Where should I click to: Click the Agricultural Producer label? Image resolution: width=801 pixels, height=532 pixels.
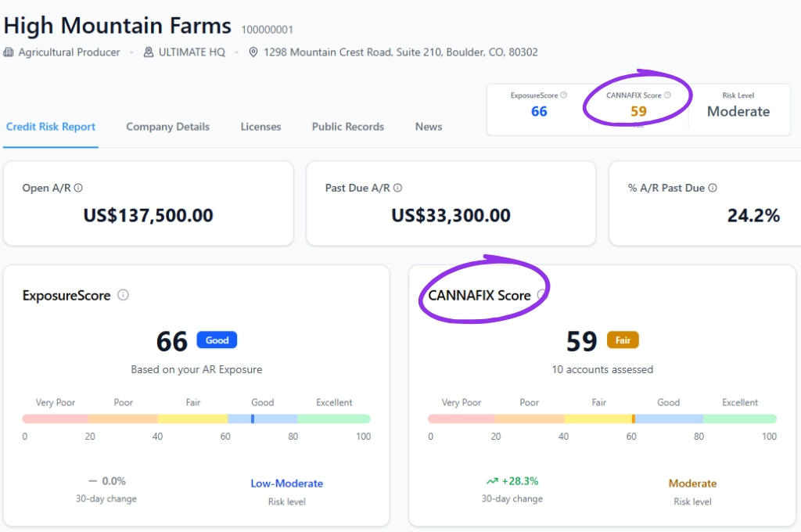69,52
